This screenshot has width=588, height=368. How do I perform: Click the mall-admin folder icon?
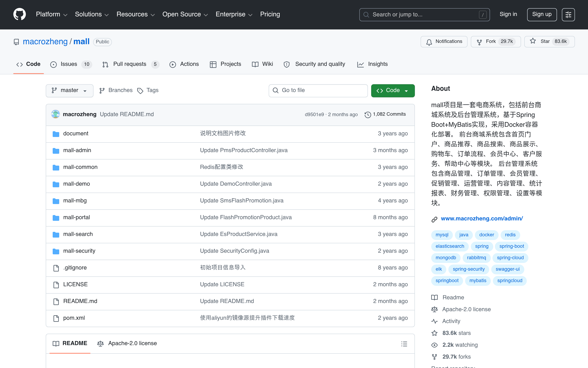click(56, 150)
